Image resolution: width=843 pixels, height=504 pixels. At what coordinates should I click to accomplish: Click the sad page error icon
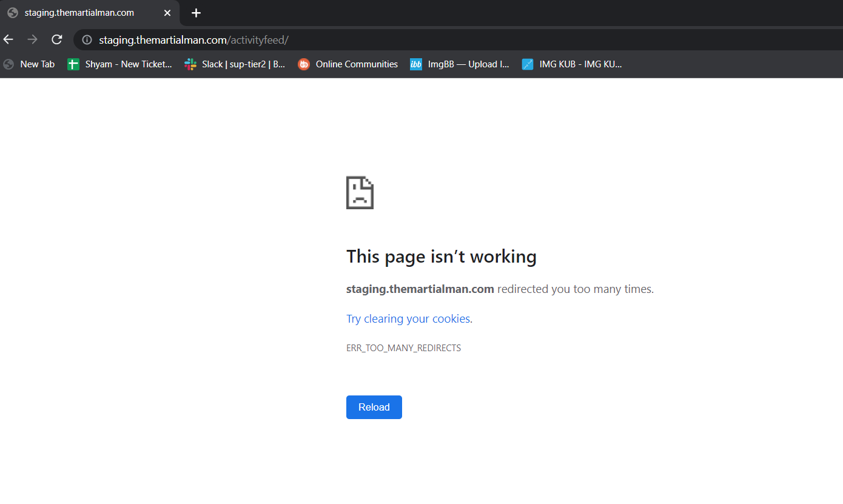tap(360, 193)
